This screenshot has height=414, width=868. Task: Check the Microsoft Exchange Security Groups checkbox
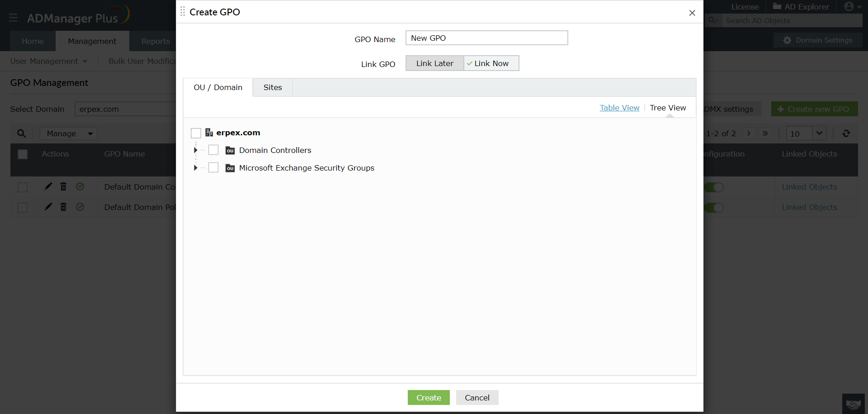(x=213, y=167)
